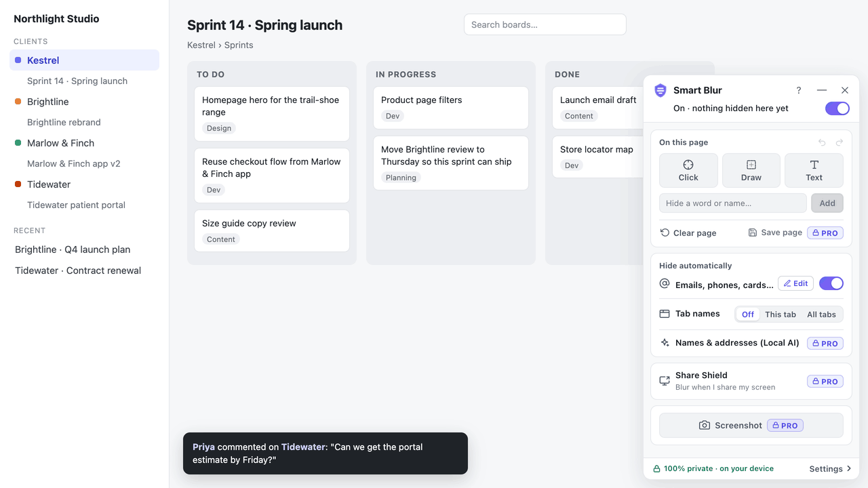Click the Clear page button
Image resolution: width=868 pixels, height=488 pixels.
[x=688, y=232]
